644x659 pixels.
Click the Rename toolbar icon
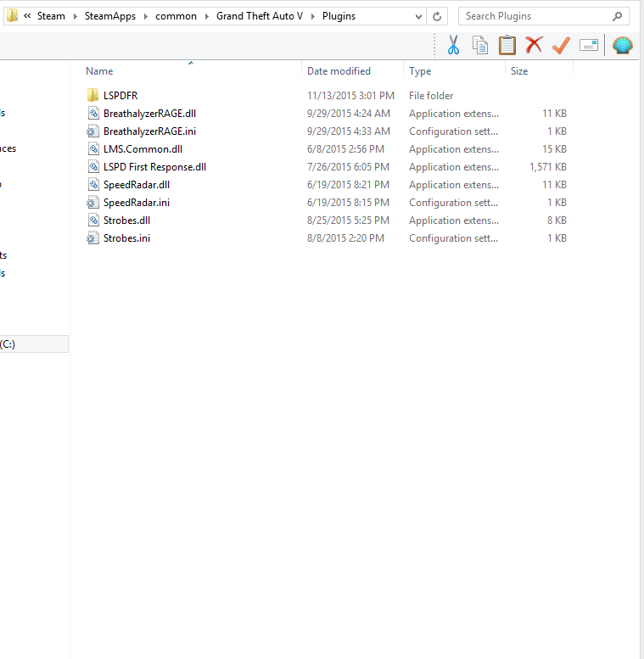589,45
